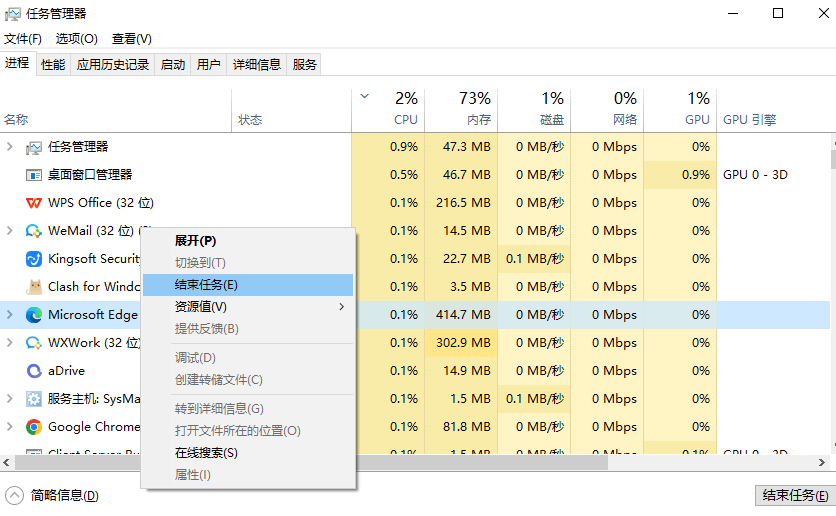Click the column sort arrow above CPU
The image size is (836, 516).
365,96
